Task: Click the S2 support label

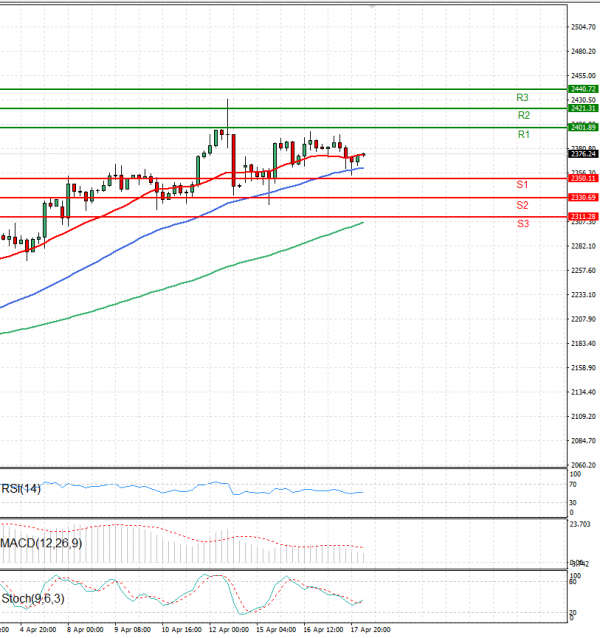Action: pyautogui.click(x=523, y=205)
